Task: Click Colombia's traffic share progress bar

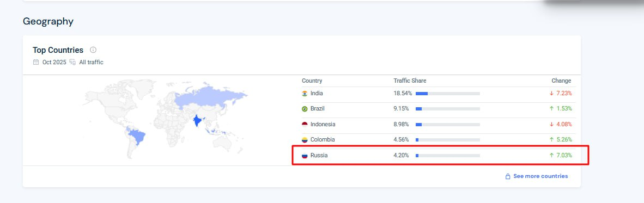Action: tap(448, 140)
